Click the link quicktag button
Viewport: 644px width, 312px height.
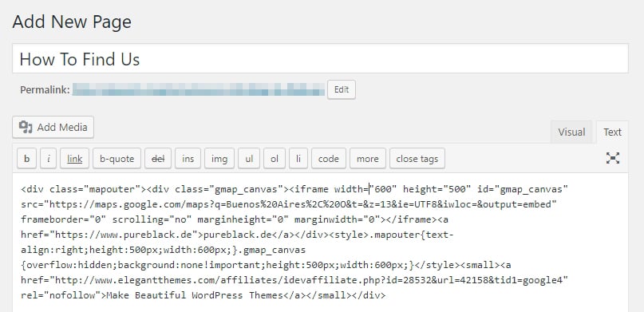(75, 159)
